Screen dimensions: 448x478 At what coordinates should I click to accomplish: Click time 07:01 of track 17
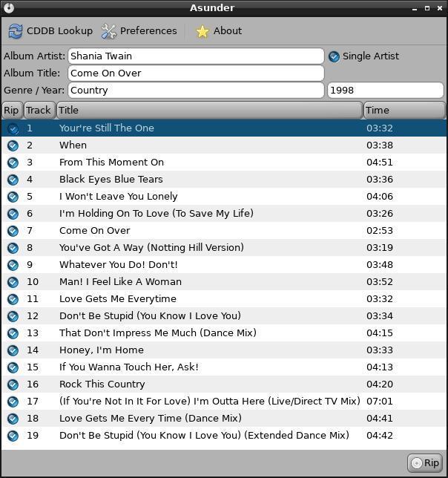(x=380, y=401)
